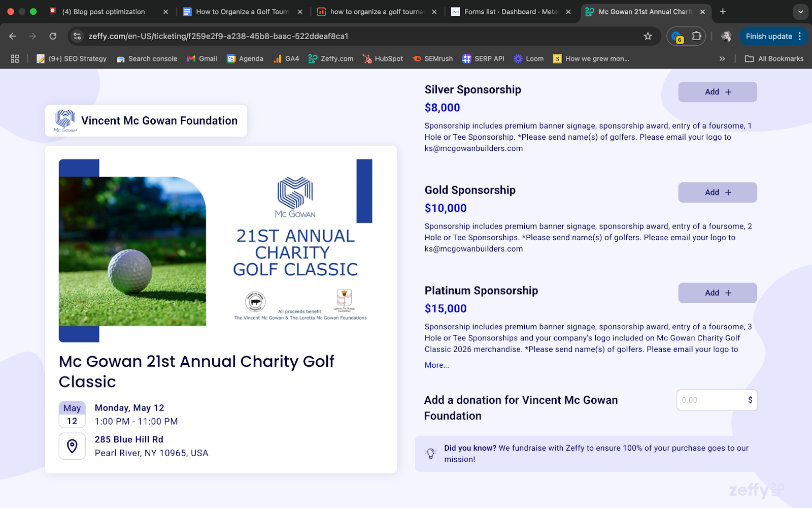Click the 1:00 PM - 11:00 PM time

pyautogui.click(x=136, y=422)
